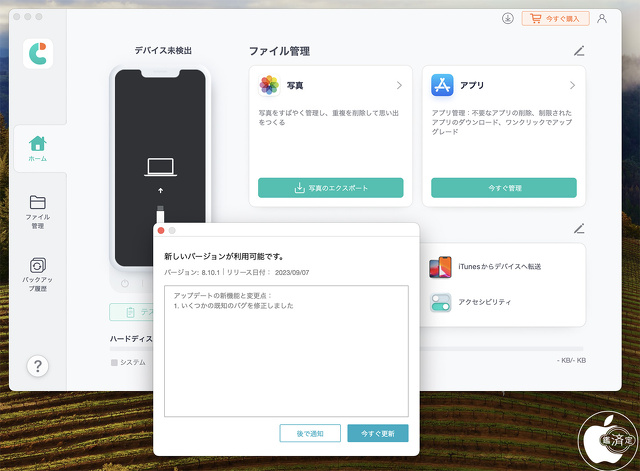Click the 今すぐ管理 button

[x=504, y=188]
